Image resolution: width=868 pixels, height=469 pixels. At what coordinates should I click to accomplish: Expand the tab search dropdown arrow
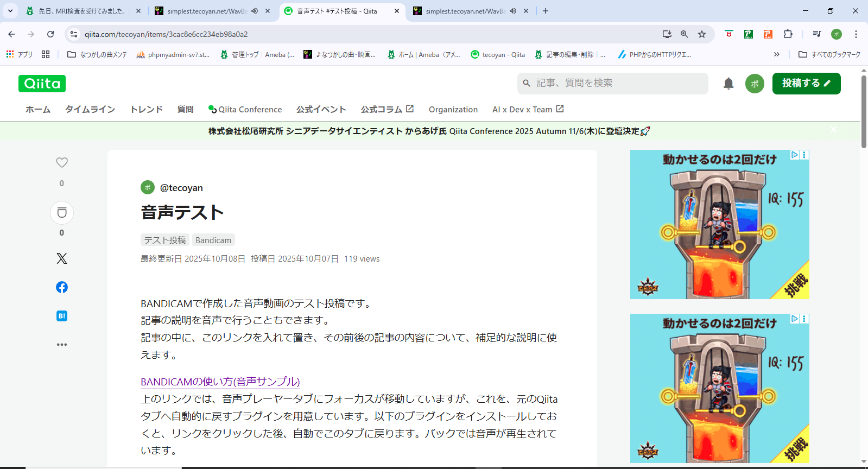(10, 11)
